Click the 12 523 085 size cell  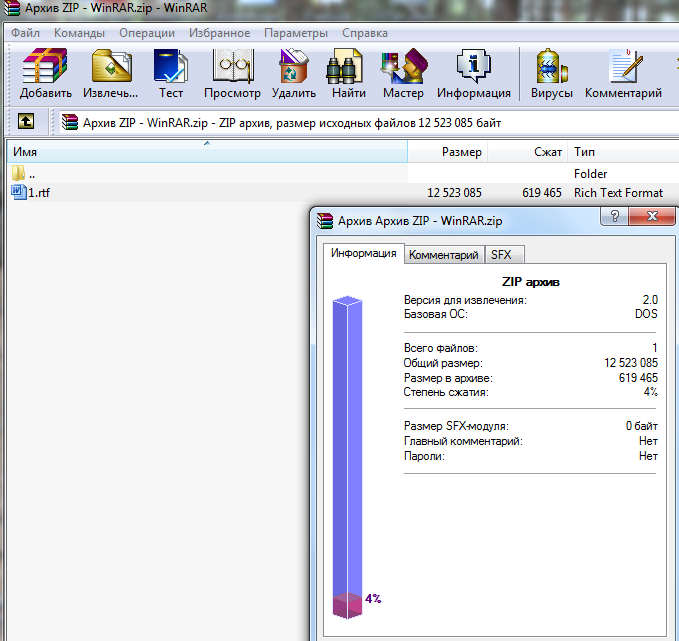coord(454,192)
